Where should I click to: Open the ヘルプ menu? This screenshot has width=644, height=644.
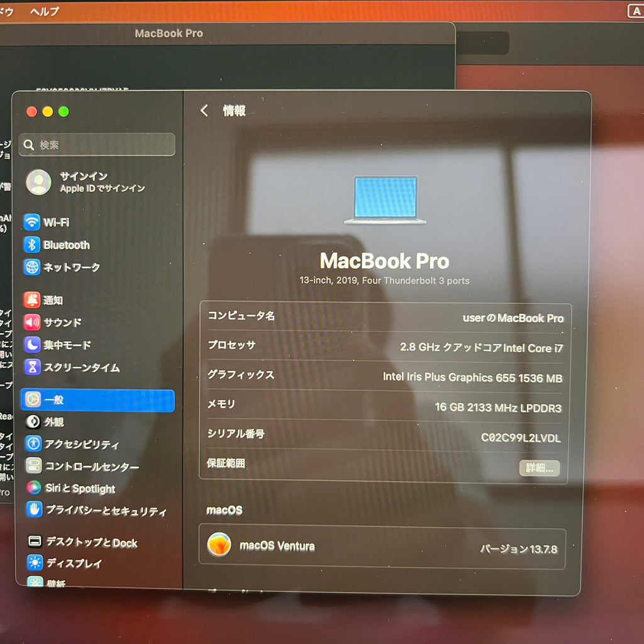(x=45, y=11)
